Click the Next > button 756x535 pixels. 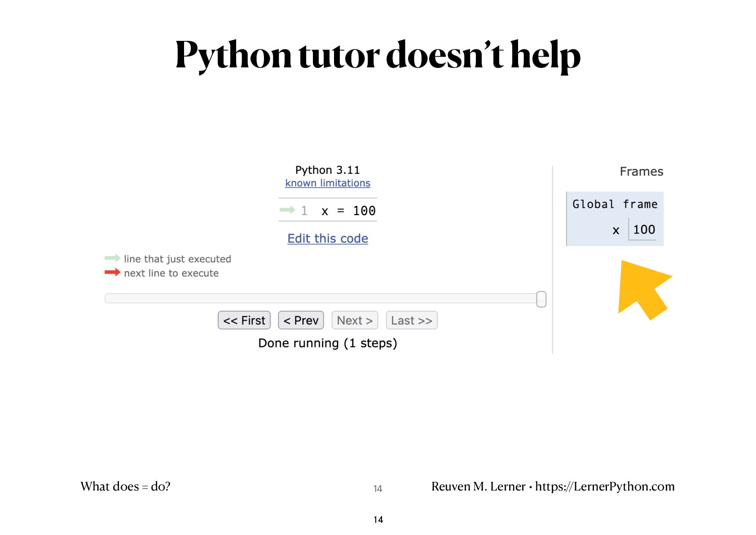click(x=355, y=320)
